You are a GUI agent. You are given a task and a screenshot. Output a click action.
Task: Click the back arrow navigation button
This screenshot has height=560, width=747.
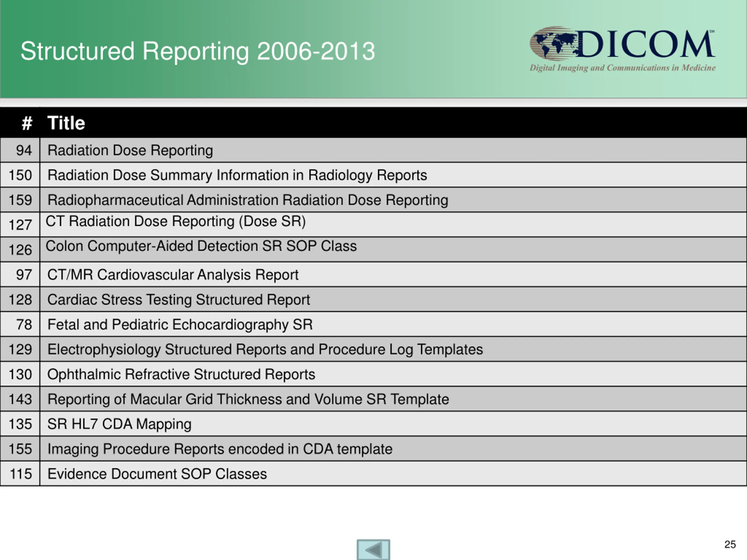tap(373, 549)
